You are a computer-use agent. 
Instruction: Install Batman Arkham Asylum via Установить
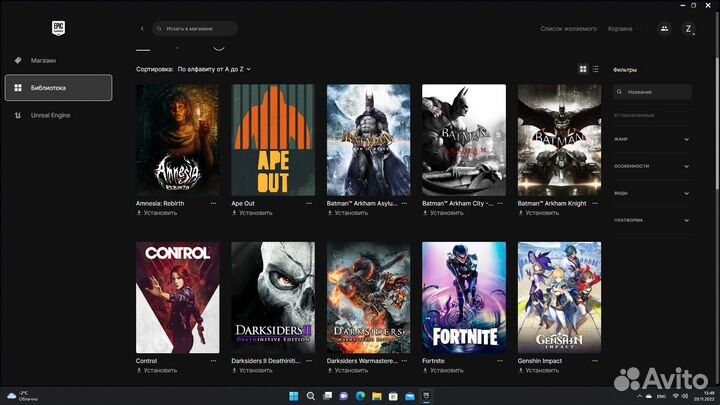point(348,213)
